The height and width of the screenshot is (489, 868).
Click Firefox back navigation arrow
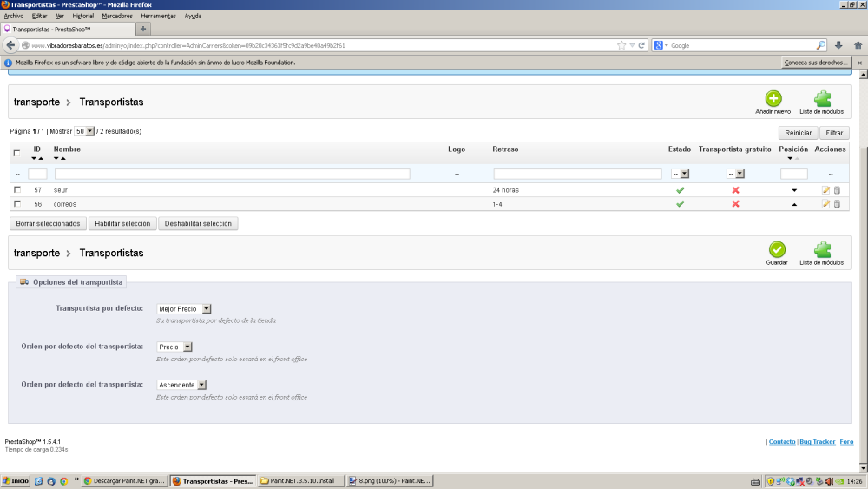pyautogui.click(x=10, y=45)
